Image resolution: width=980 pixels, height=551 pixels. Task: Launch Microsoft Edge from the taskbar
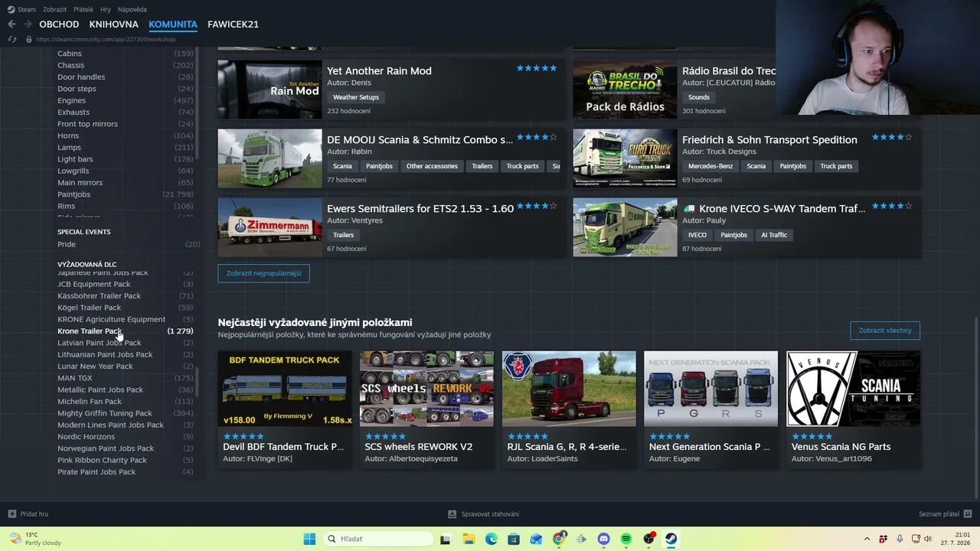click(x=491, y=539)
